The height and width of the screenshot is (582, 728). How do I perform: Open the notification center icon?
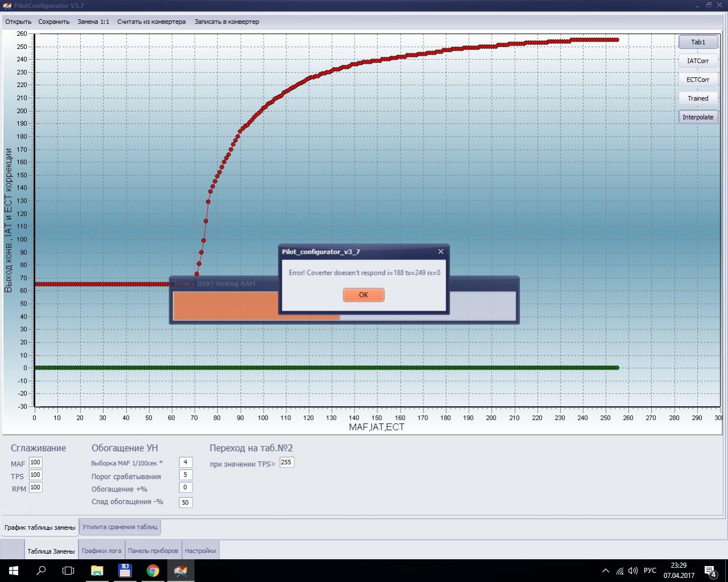(x=710, y=571)
